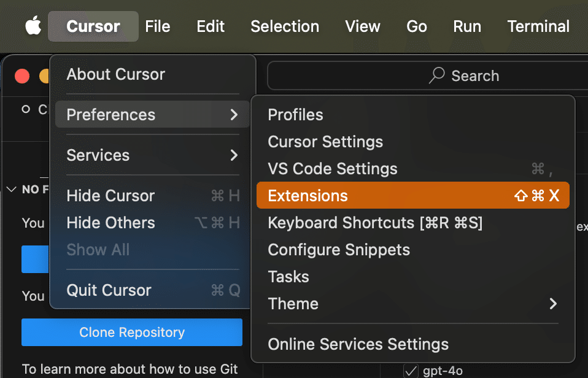Click the magnifying glass search icon
This screenshot has height=378, width=588.
coord(437,75)
